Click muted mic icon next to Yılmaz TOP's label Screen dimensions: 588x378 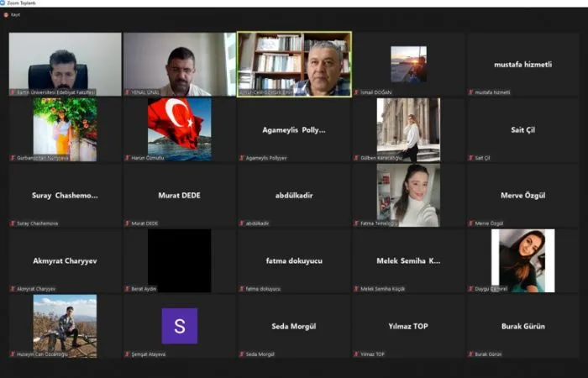pos(357,354)
